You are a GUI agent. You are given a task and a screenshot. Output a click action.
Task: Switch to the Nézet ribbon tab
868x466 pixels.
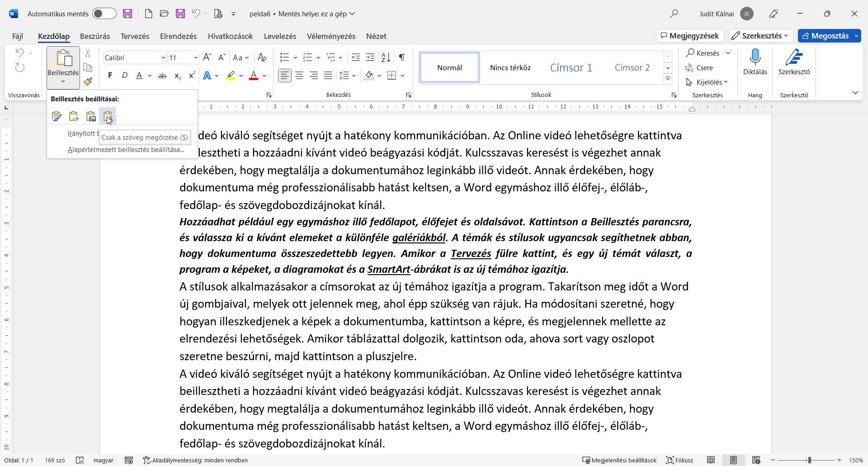[376, 36]
